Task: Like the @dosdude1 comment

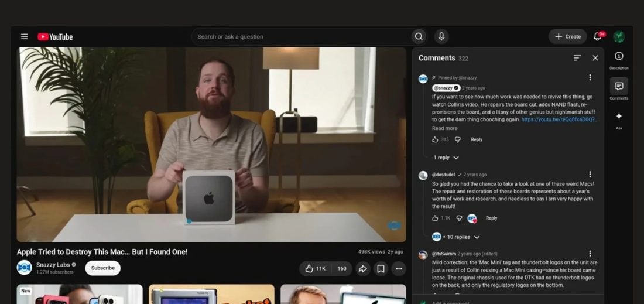Action: point(435,218)
